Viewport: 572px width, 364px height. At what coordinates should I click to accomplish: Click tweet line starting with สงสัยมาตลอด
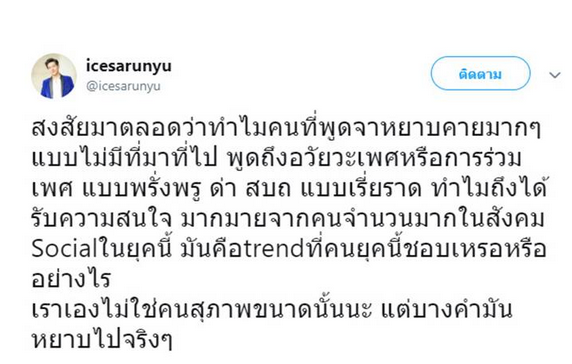(x=286, y=128)
